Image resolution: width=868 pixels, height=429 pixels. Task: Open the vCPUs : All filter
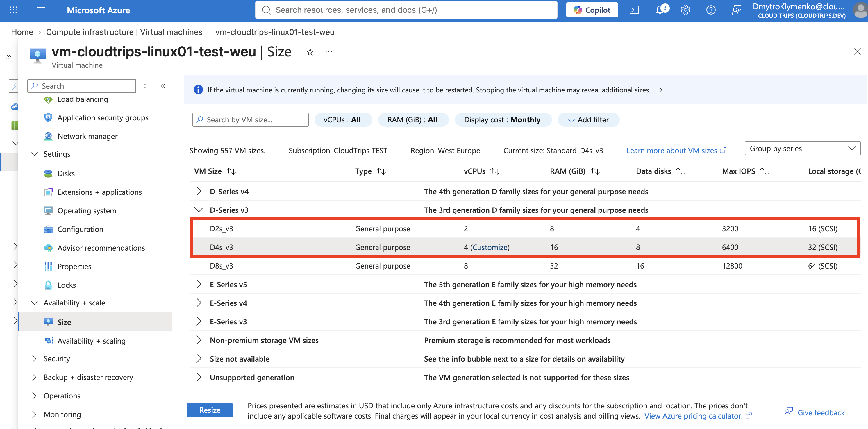pos(343,120)
